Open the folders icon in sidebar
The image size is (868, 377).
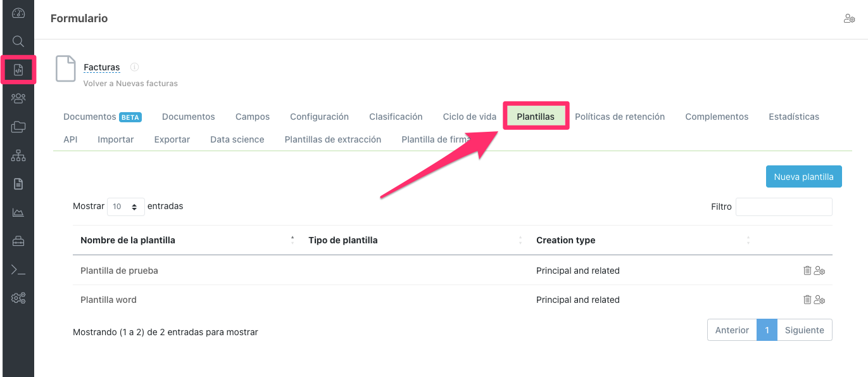[x=18, y=127]
